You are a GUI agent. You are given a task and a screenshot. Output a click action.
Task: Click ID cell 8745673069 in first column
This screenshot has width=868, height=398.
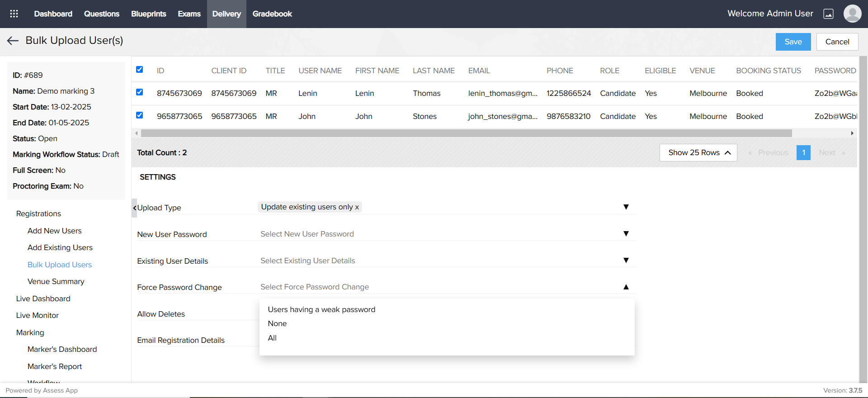179,93
